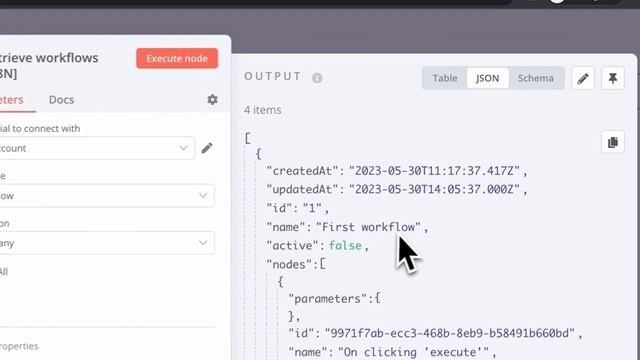Click the output info icon
This screenshot has height=360, width=640.
(317, 78)
